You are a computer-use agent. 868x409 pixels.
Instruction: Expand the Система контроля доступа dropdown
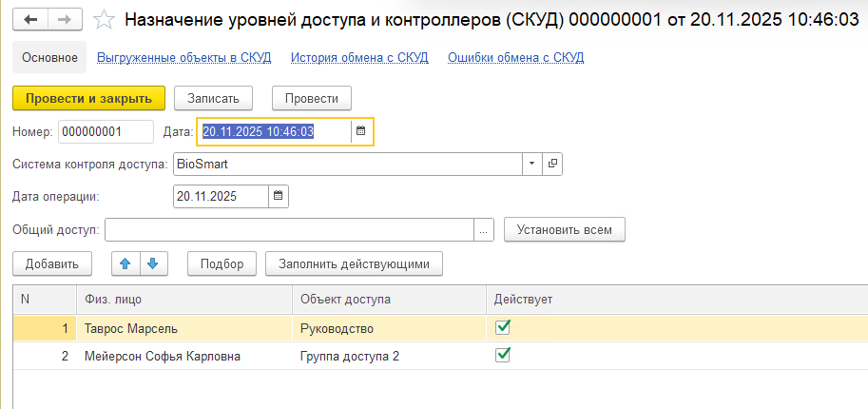(531, 164)
